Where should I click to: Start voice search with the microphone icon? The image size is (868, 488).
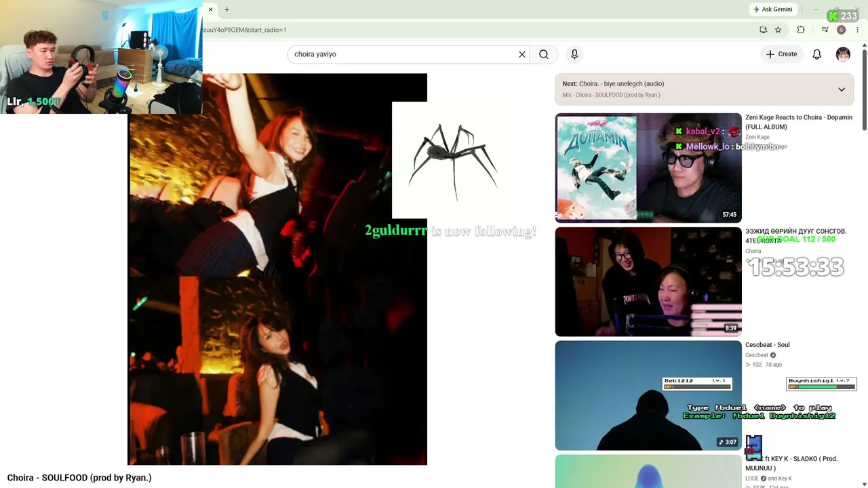[574, 54]
